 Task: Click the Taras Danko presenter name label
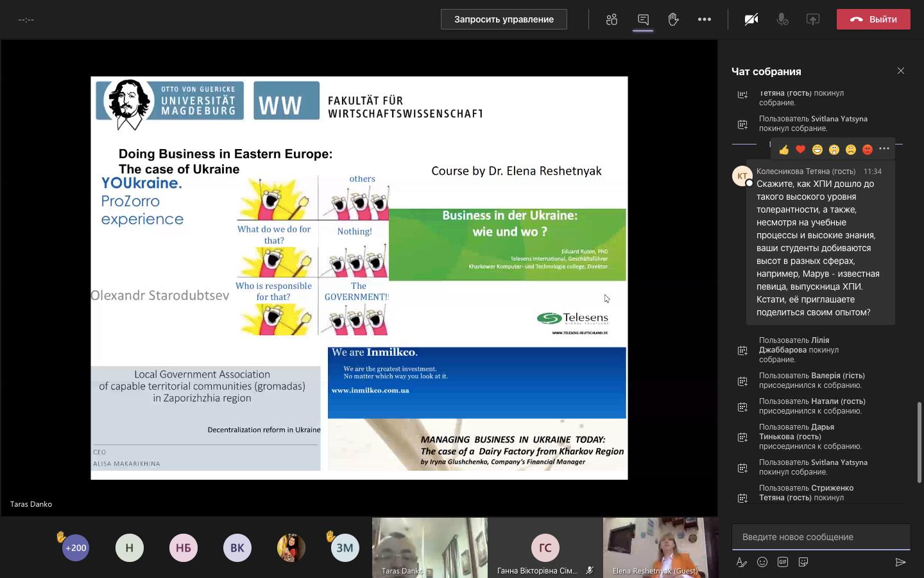pyautogui.click(x=31, y=504)
